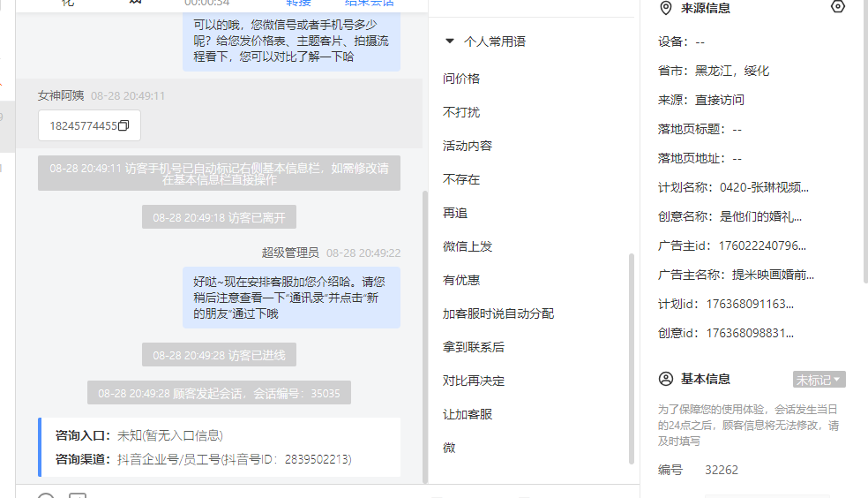Open the 未标记 tag dropdown
868x498 pixels.
[x=819, y=380]
